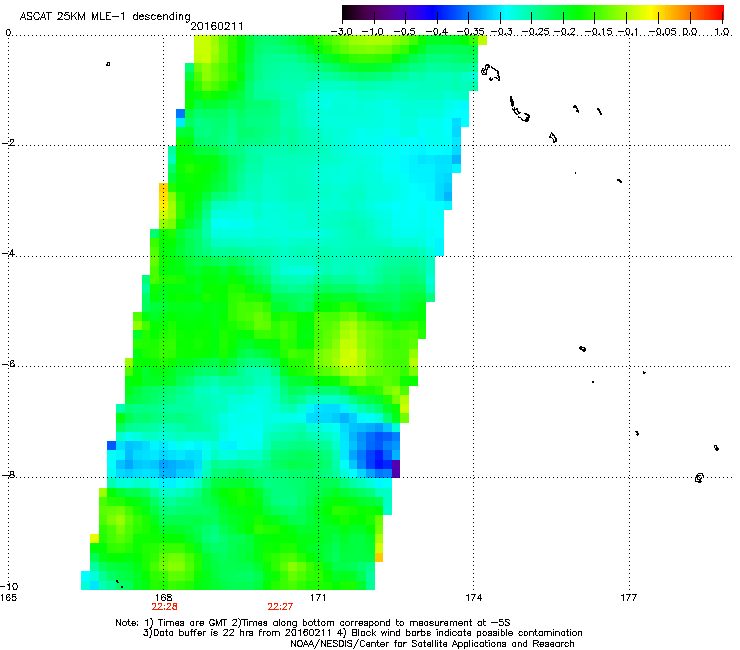Click the date label 20160211 above the map
Screen dimensions: 740x650
(217, 26)
